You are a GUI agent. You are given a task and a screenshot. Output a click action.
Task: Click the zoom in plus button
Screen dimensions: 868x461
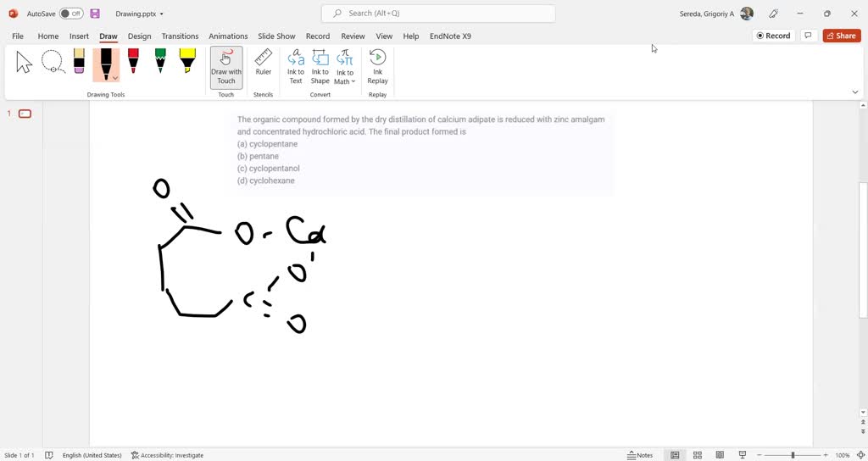[826, 455]
